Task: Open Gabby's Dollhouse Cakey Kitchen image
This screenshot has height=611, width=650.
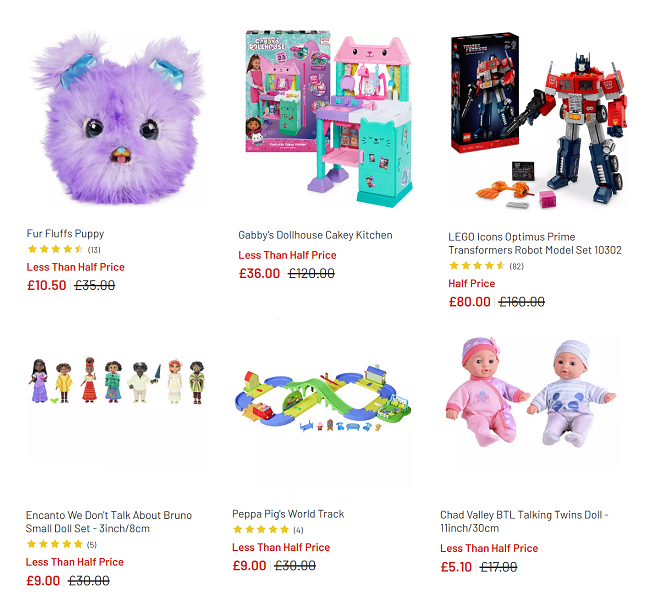Action: [328, 118]
